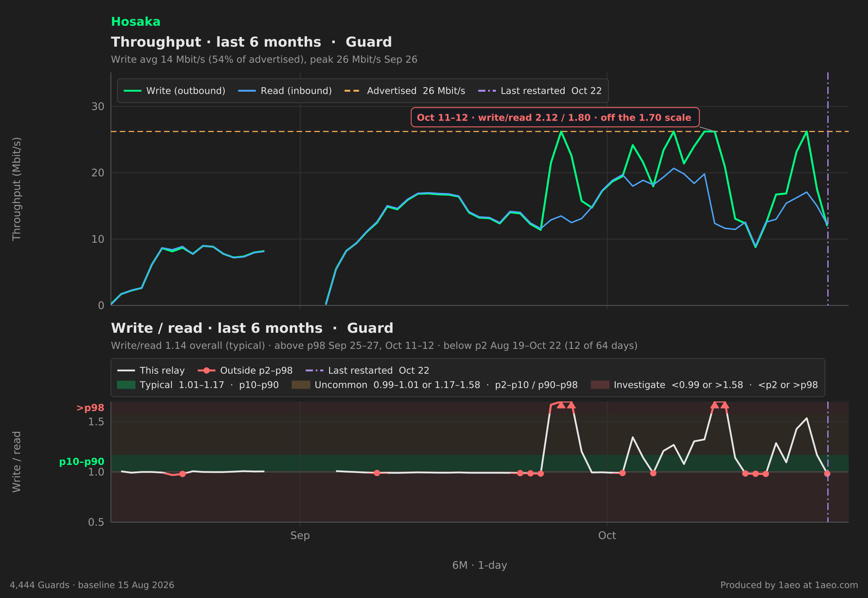Viewport: 868px width, 598px height.
Task: Click the Write avg 14 Mbit/s subtitle
Action: click(264, 59)
